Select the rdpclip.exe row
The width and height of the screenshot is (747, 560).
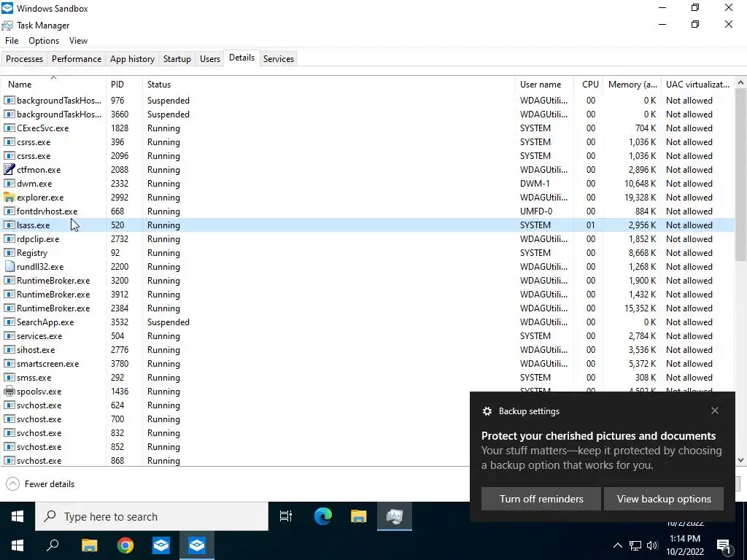pyautogui.click(x=368, y=239)
